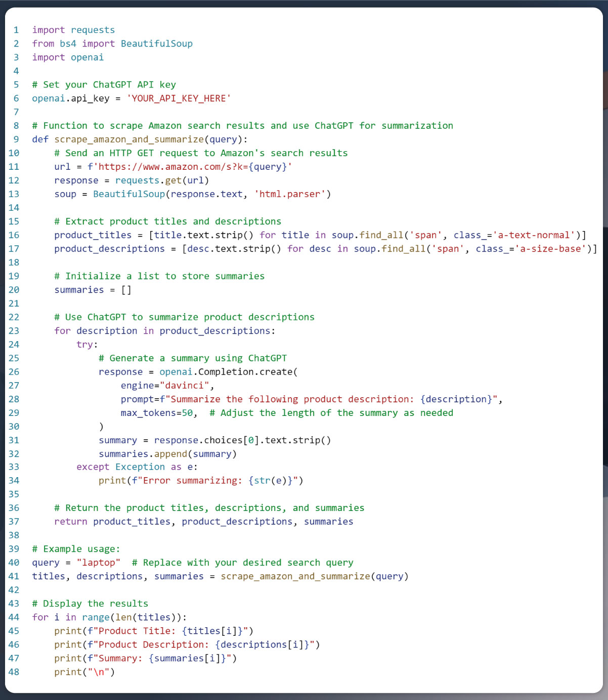
Task: Click line number 21 in the gutter
Action: point(14,303)
